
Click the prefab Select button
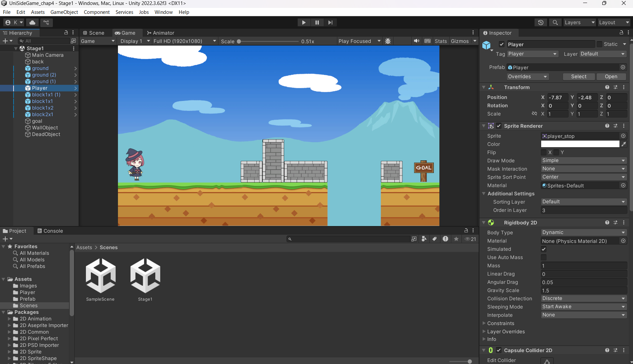click(578, 77)
